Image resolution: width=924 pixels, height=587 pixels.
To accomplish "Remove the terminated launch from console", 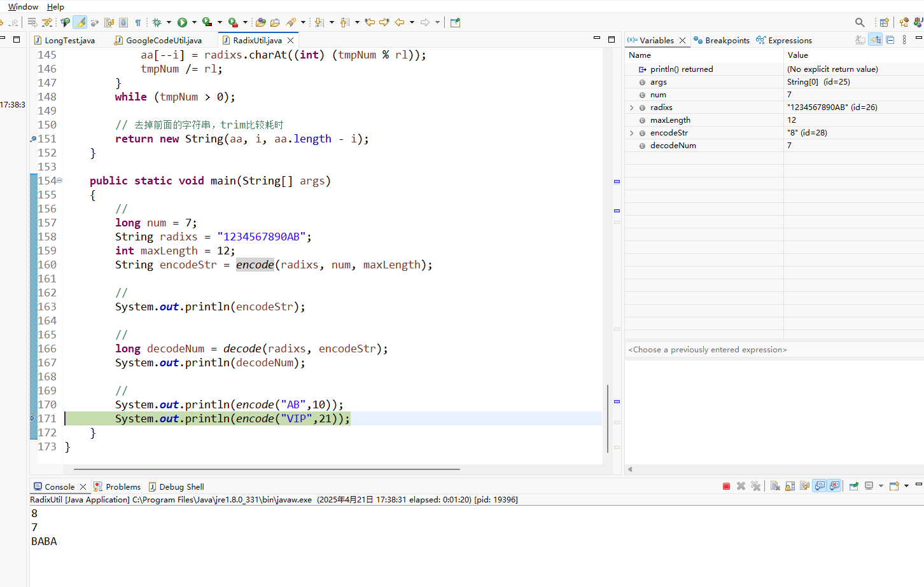I will (741, 485).
